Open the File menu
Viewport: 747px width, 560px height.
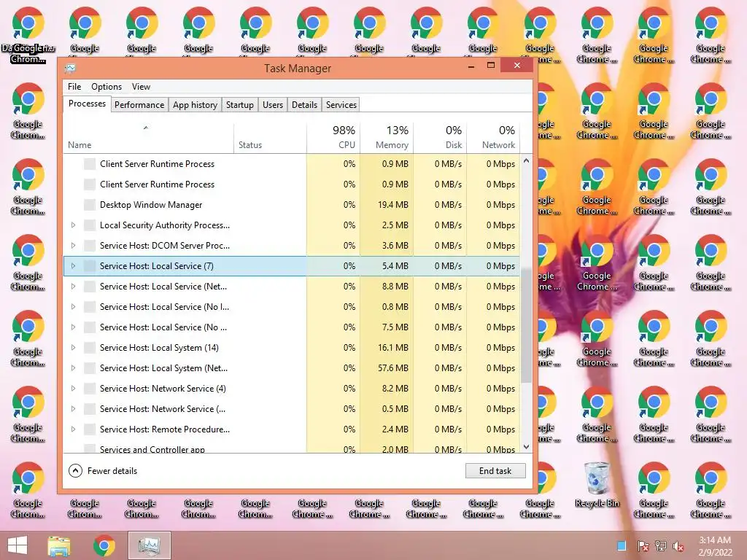click(x=74, y=87)
